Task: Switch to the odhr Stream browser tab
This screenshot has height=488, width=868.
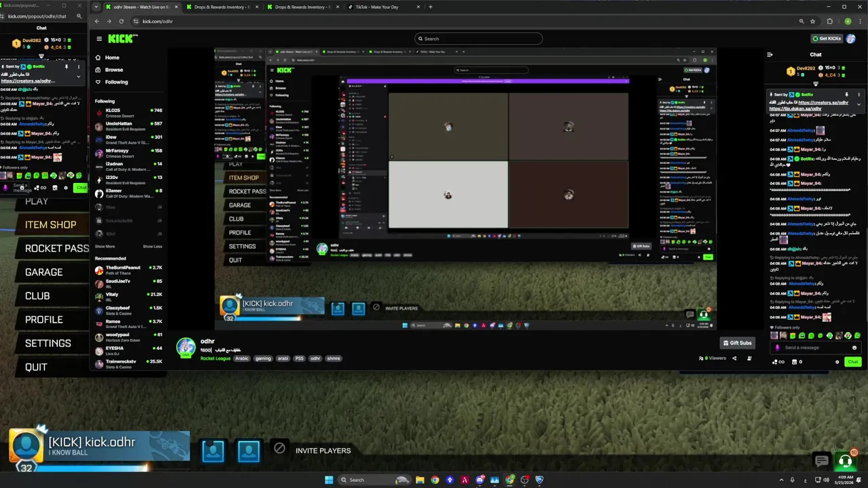Action: point(142,7)
